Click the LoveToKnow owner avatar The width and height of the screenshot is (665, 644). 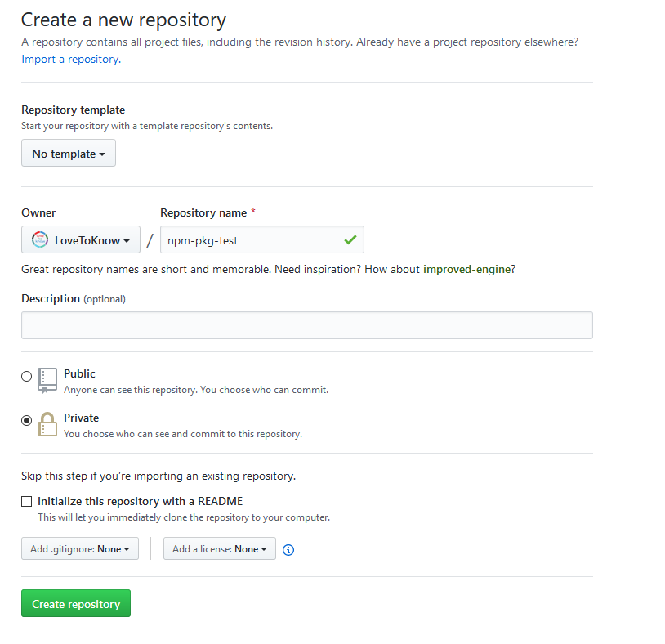click(40, 239)
